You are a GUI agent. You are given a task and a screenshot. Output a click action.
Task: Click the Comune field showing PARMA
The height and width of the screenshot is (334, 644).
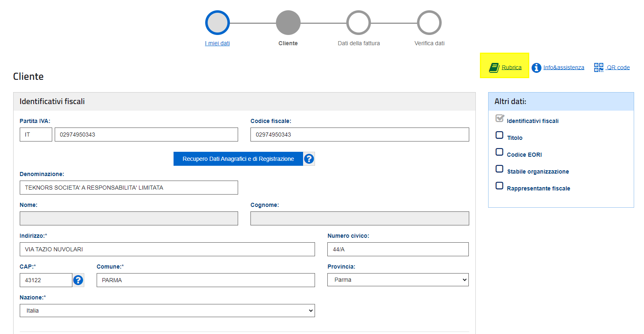[x=206, y=280]
